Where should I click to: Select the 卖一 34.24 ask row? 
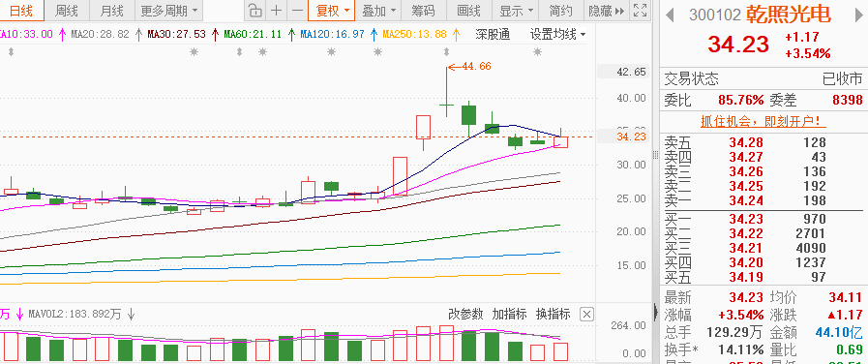click(763, 200)
